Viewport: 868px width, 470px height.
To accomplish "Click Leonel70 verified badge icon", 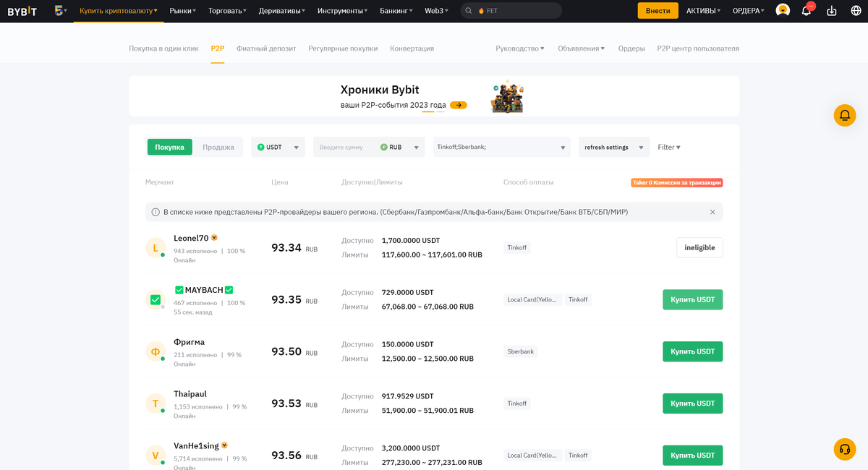I will (x=214, y=238).
